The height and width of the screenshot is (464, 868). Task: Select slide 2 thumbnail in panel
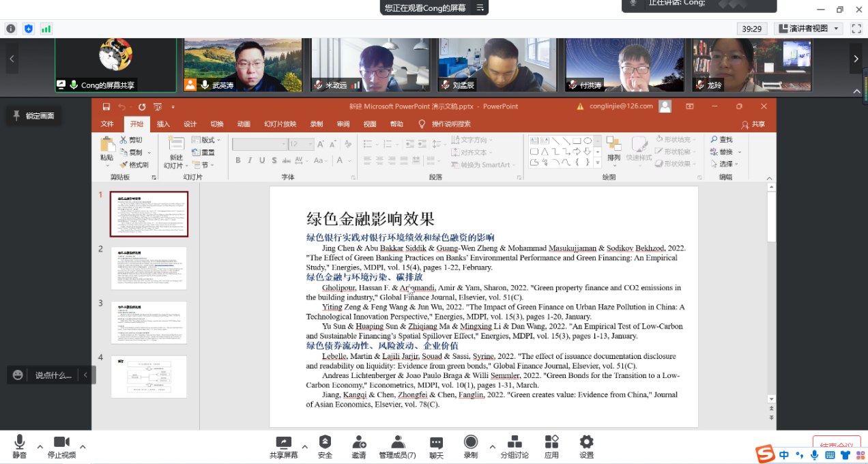pyautogui.click(x=149, y=268)
